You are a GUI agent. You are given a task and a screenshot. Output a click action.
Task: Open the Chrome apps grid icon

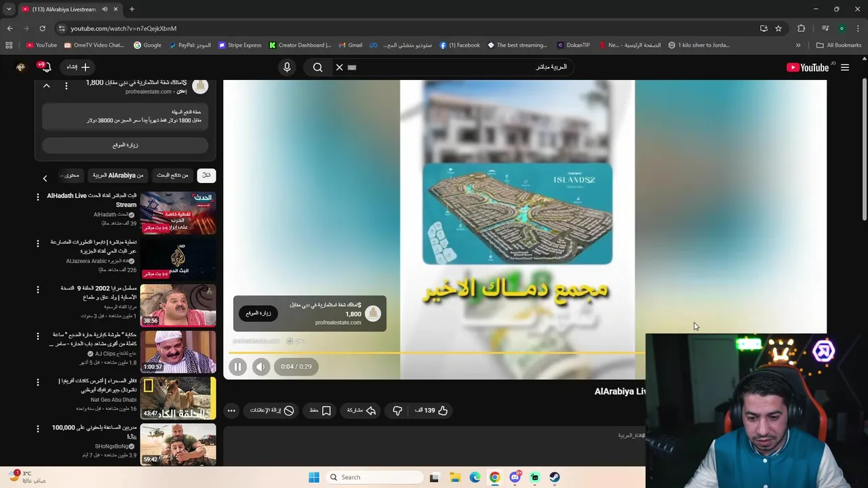coord(9,45)
